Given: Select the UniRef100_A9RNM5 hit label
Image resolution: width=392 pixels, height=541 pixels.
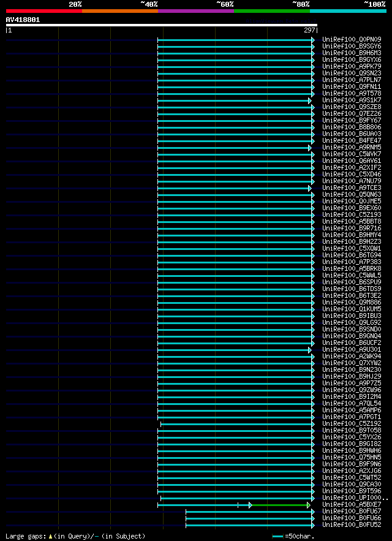Looking at the screenshot, I should [x=352, y=147].
